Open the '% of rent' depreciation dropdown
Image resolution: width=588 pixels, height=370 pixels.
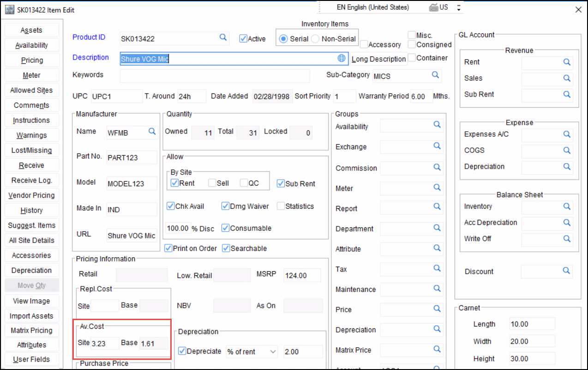(273, 352)
